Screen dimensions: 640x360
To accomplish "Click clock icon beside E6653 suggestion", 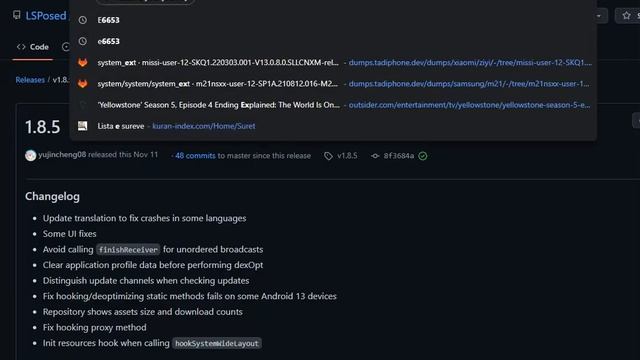I will click(82, 20).
